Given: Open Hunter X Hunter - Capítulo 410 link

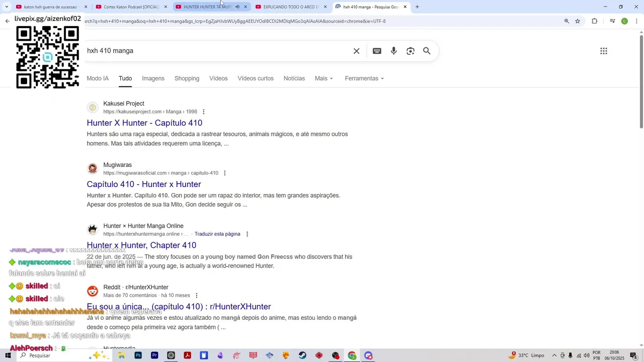Looking at the screenshot, I should tap(144, 123).
